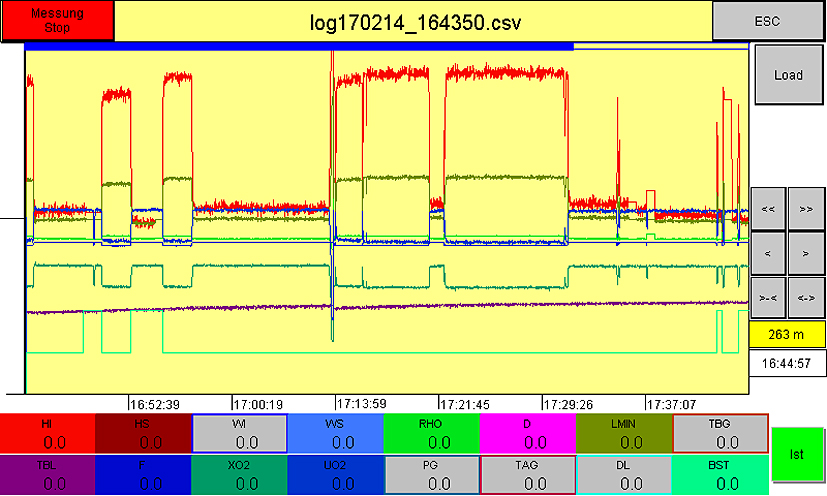Toggle the olive LMIN channel
This screenshot has height=496, width=827.
point(623,433)
